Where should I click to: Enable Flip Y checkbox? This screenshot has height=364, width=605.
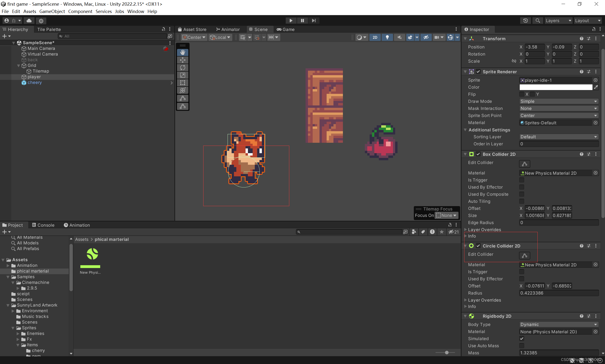pos(532,94)
